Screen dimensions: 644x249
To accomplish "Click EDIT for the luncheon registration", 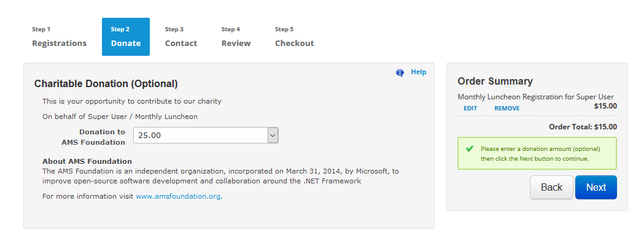I will (x=470, y=109).
